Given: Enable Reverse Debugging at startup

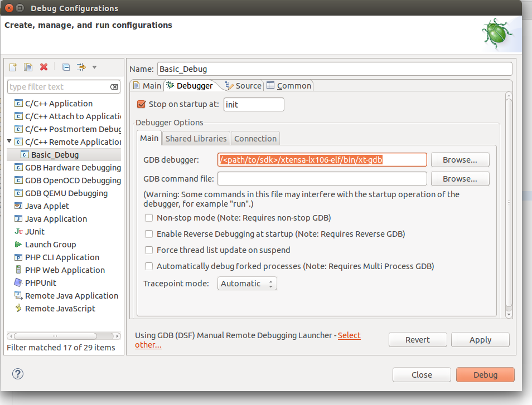Looking at the screenshot, I should click(x=149, y=234).
